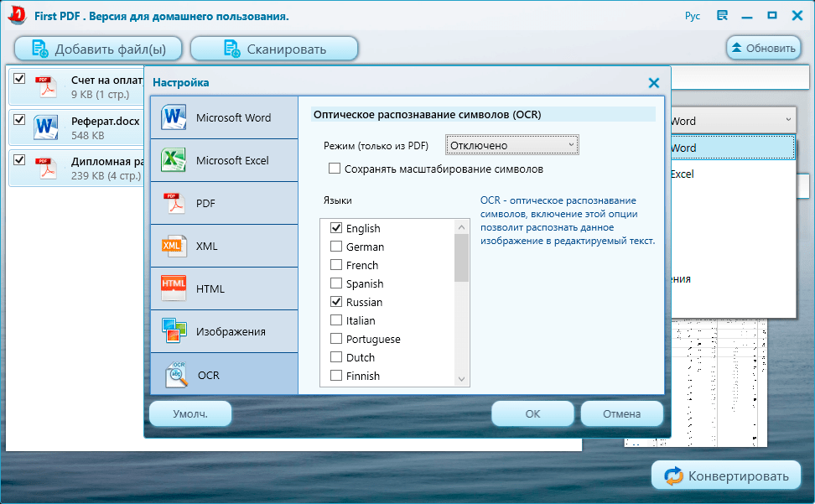Click the Microsoft Excel icon in settings sidebar

tap(173, 160)
